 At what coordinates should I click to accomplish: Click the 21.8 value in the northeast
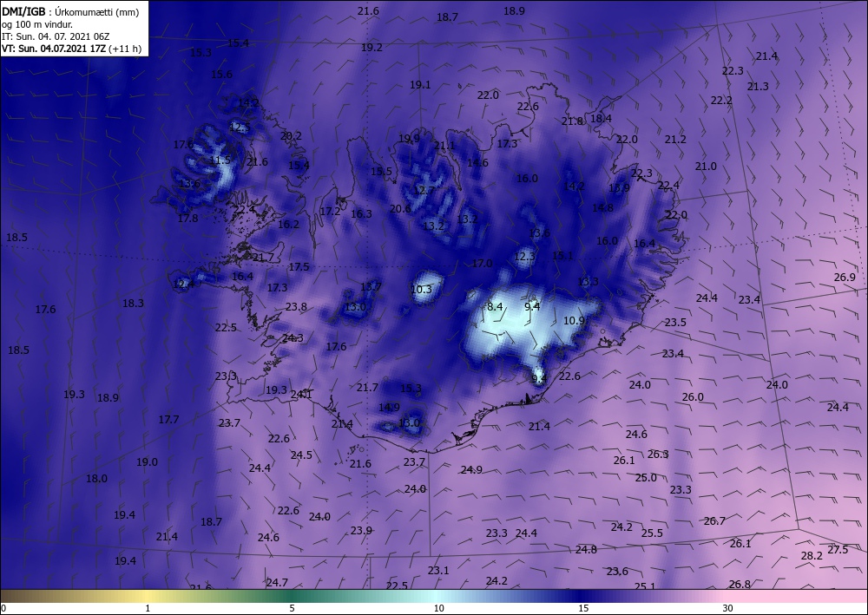[x=572, y=121]
